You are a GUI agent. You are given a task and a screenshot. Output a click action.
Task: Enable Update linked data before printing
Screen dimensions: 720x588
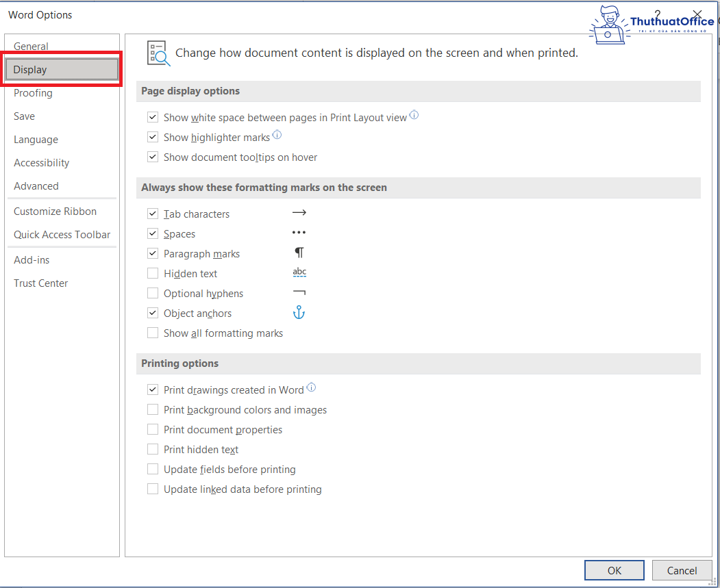tap(153, 489)
